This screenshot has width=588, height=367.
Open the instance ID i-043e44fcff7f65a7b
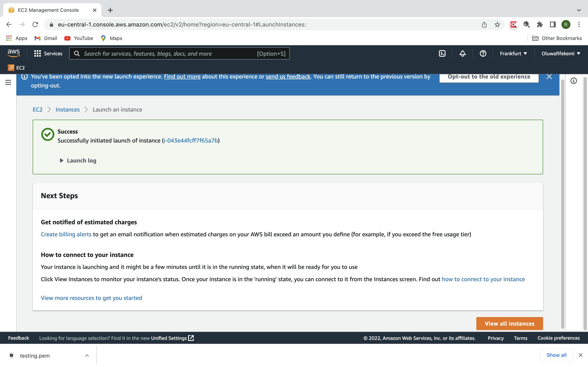click(190, 140)
